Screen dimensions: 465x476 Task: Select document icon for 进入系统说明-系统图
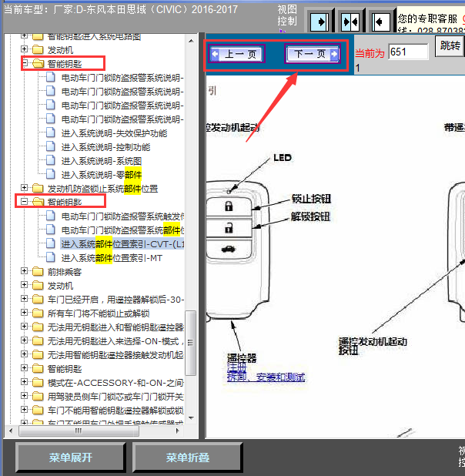(50, 160)
